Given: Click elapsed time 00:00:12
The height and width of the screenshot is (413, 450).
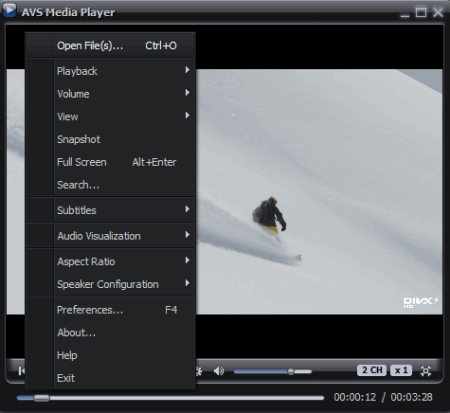Looking at the screenshot, I should coord(355,397).
